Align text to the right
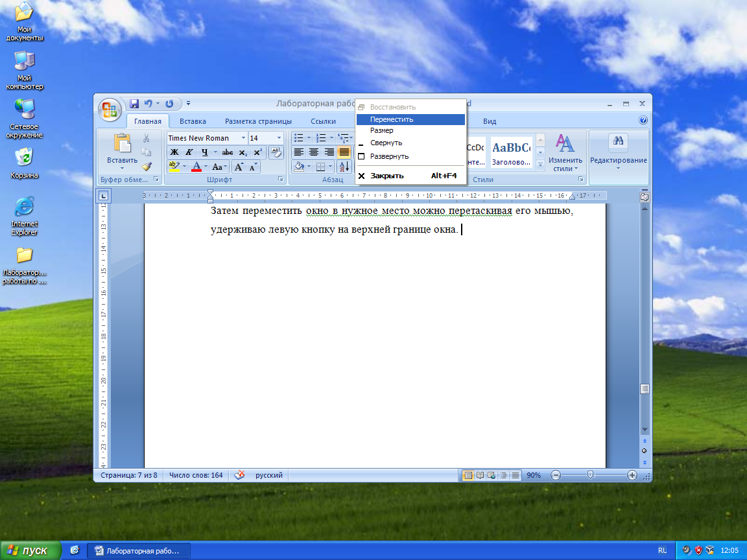Screen dimensions: 747x560 pyautogui.click(x=329, y=152)
